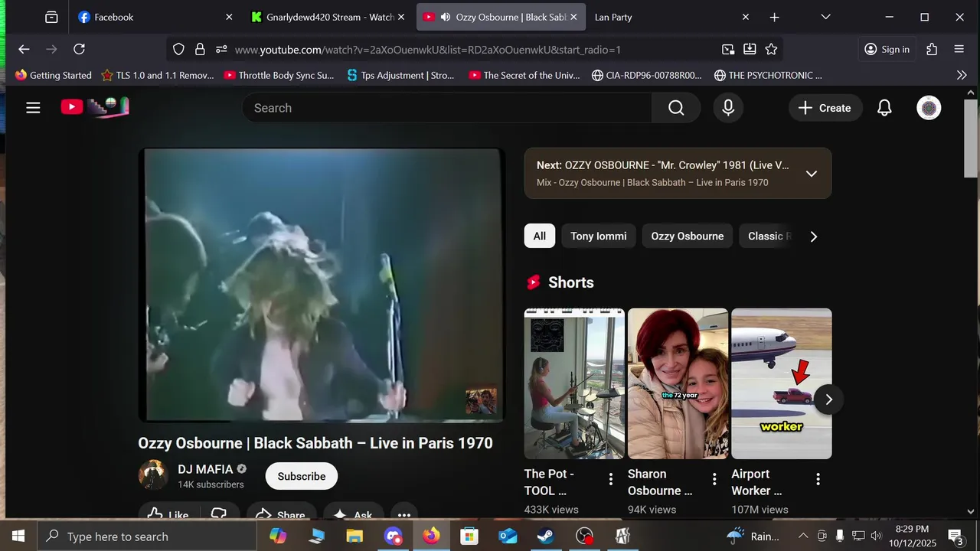This screenshot has height=551, width=980.
Task: Start voice search with microphone icon
Action: point(728,108)
